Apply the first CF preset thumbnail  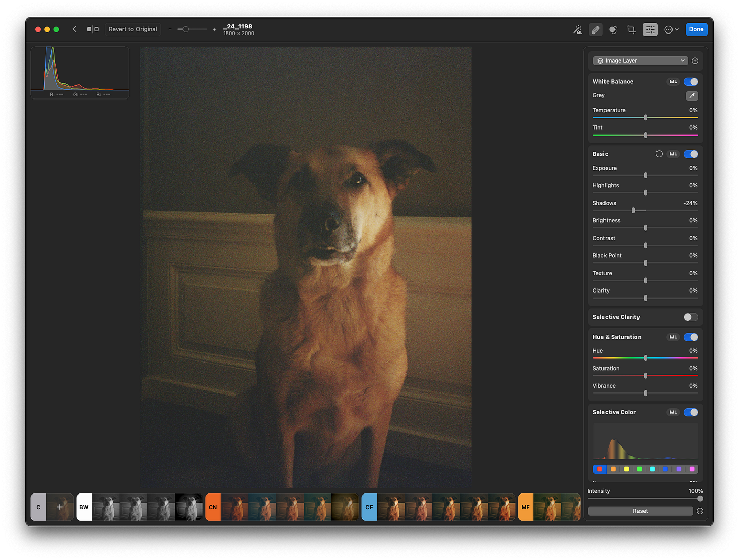click(x=391, y=507)
